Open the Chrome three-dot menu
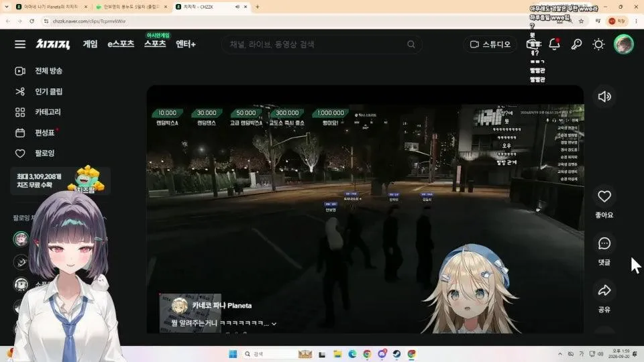Image resolution: width=644 pixels, height=362 pixels. point(636,21)
